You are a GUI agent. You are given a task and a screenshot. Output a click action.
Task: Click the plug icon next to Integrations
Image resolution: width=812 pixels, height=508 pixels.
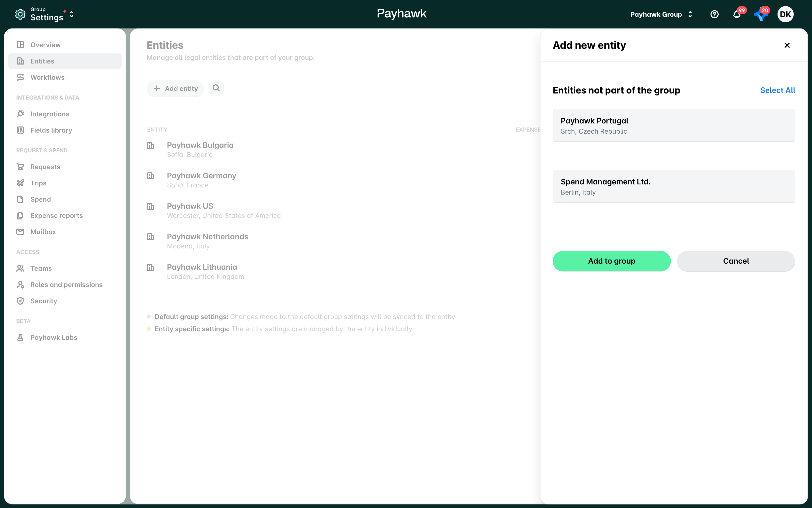pos(21,114)
